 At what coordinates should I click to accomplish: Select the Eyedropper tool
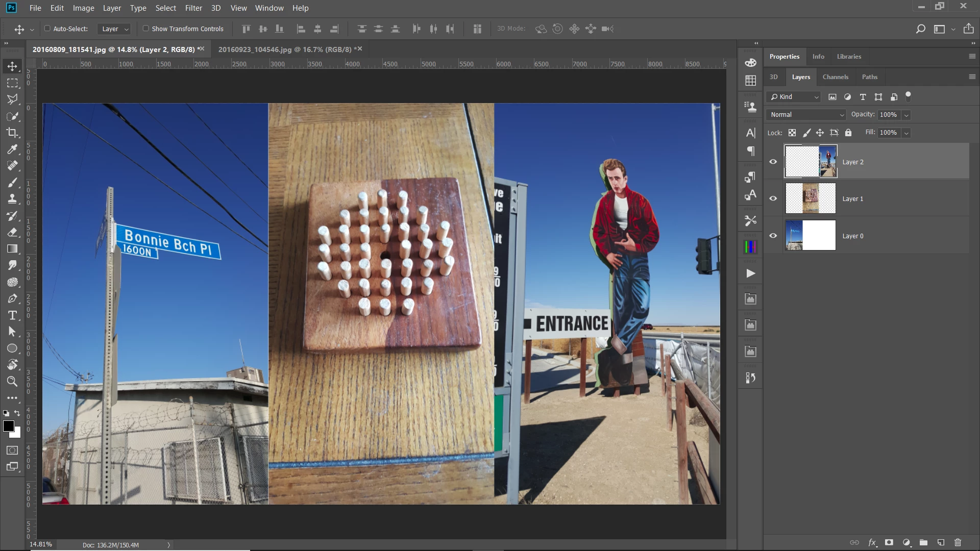[x=12, y=149]
